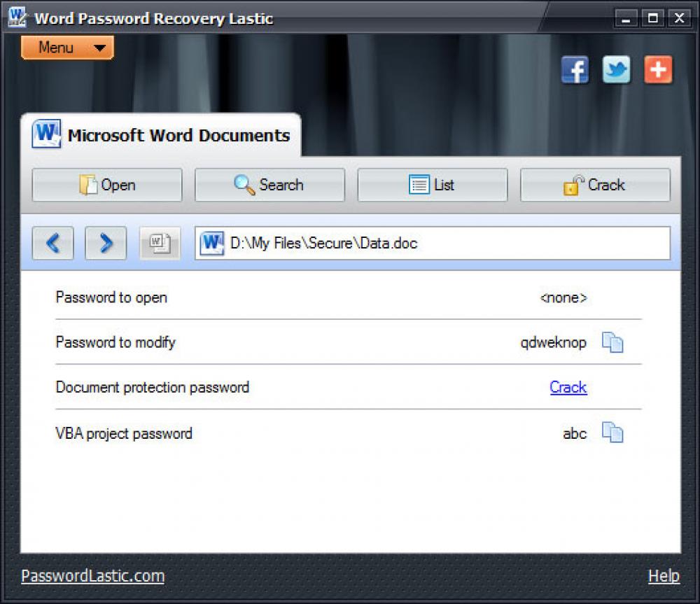This screenshot has width=700, height=604.
Task: Open the Menu dropdown
Action: pyautogui.click(x=66, y=48)
